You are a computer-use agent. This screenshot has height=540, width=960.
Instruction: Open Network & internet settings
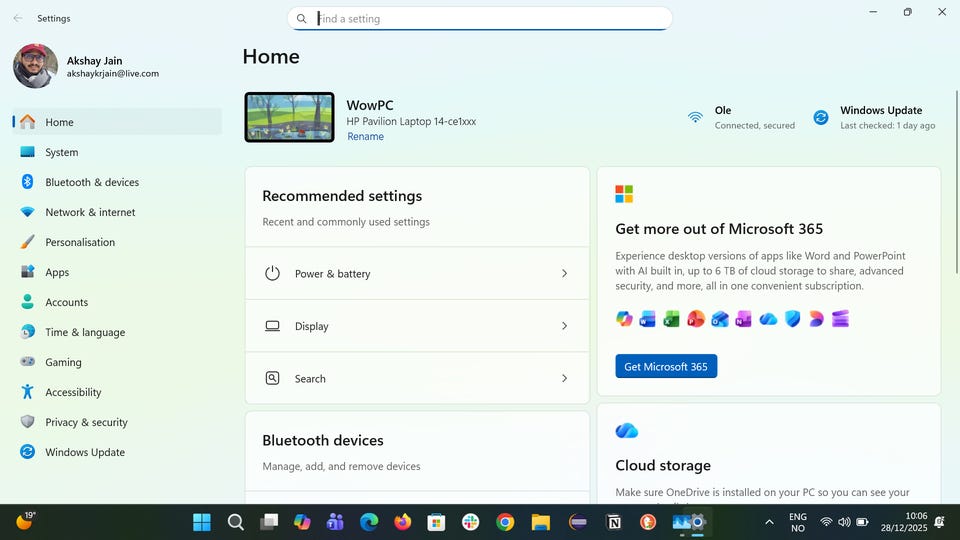pos(117,212)
